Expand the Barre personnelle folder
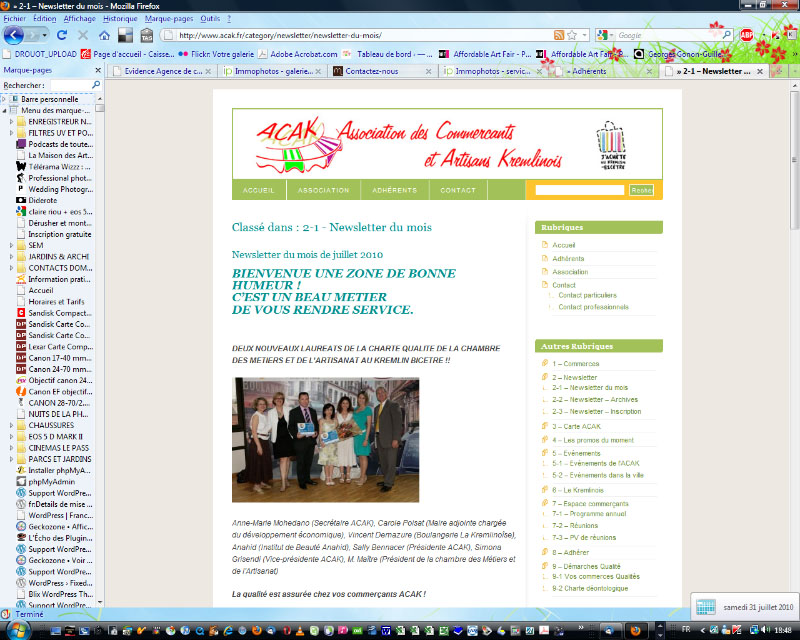Screen dimensions: 800x640 (5, 99)
